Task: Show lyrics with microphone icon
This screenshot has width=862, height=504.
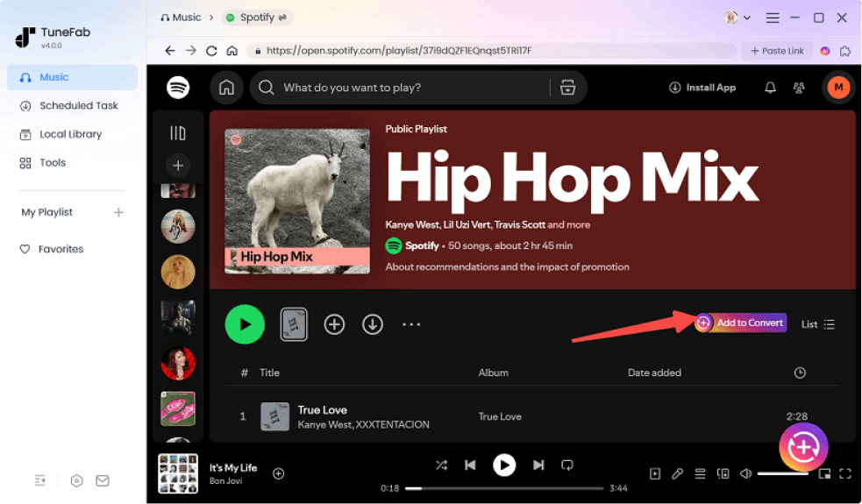Action: click(677, 474)
